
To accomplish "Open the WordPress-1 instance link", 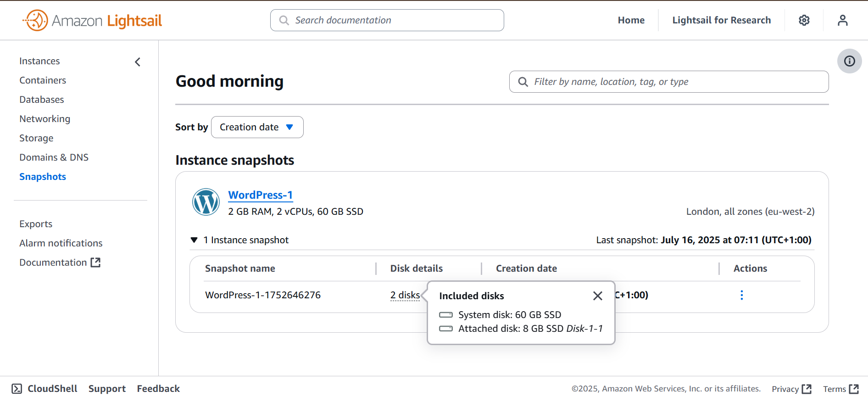I will [x=261, y=195].
